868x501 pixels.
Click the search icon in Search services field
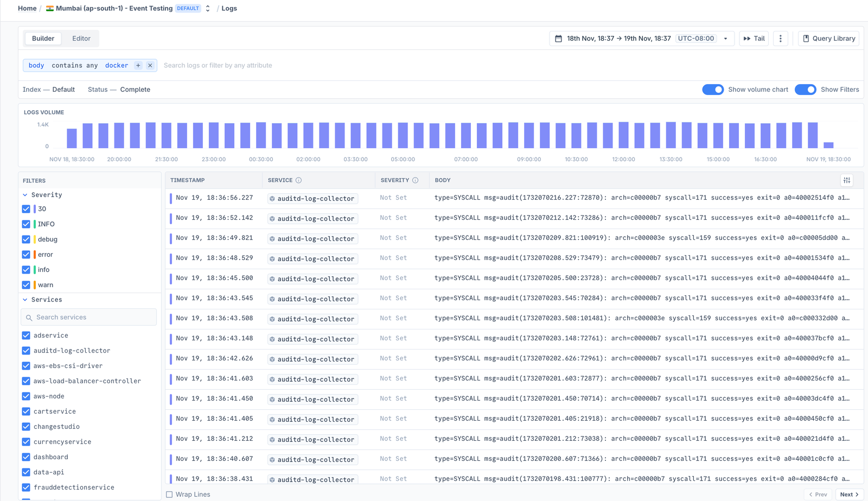click(x=29, y=317)
